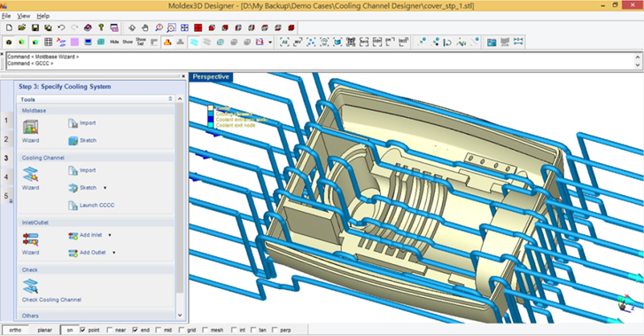Click the four-viewport red layout icon
The image size is (644, 336).
point(198,27)
